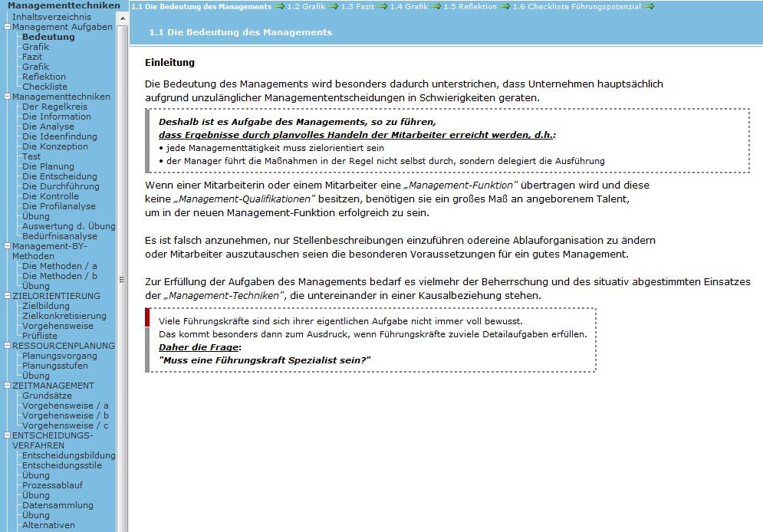Select Bedeutung in the navigation tree
The height and width of the screenshot is (532, 763).
point(48,37)
